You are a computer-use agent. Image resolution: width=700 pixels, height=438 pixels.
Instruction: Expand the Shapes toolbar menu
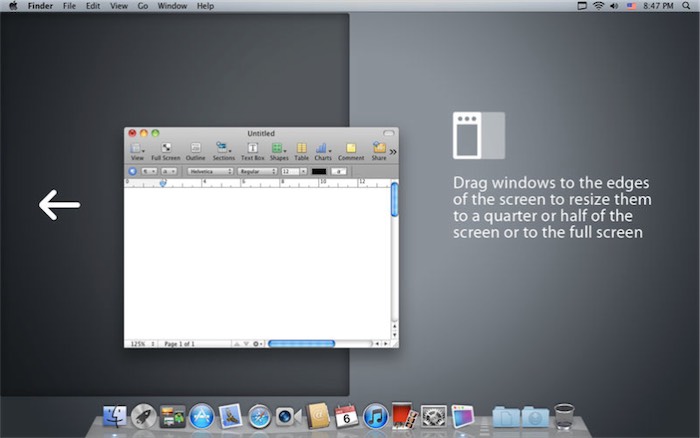(x=278, y=149)
